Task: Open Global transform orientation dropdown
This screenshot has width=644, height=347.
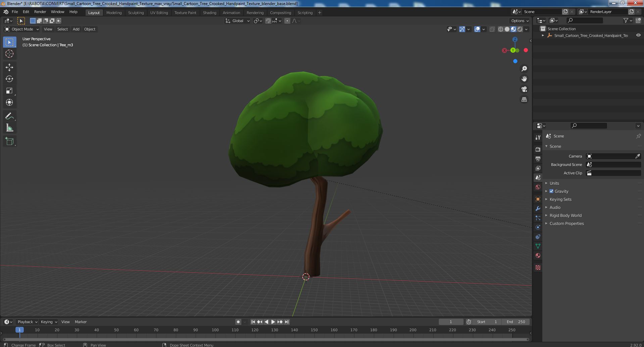Action: [237, 21]
